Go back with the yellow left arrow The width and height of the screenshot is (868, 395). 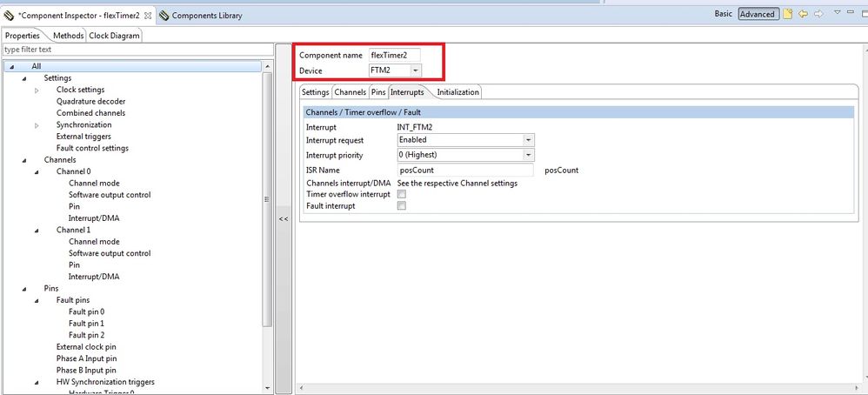804,15
